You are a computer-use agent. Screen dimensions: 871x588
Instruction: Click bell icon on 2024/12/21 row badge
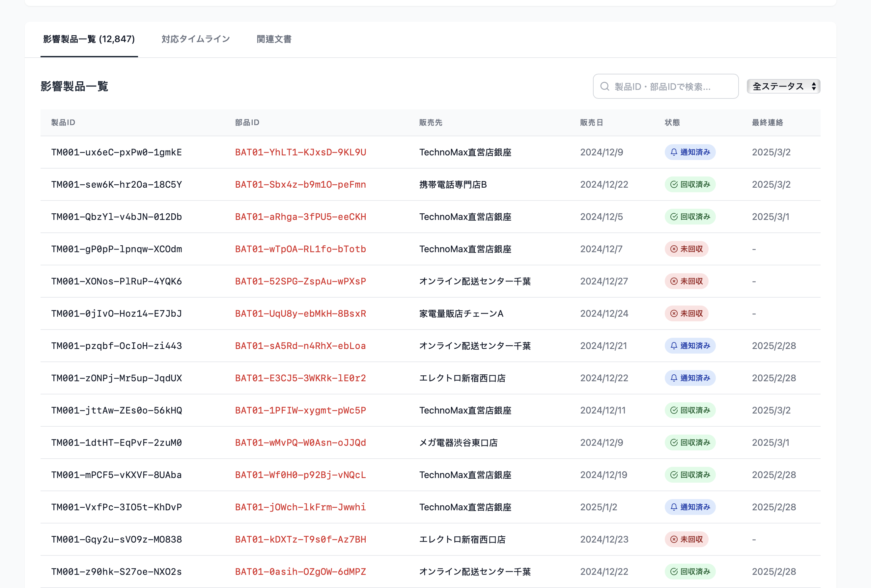tap(673, 346)
